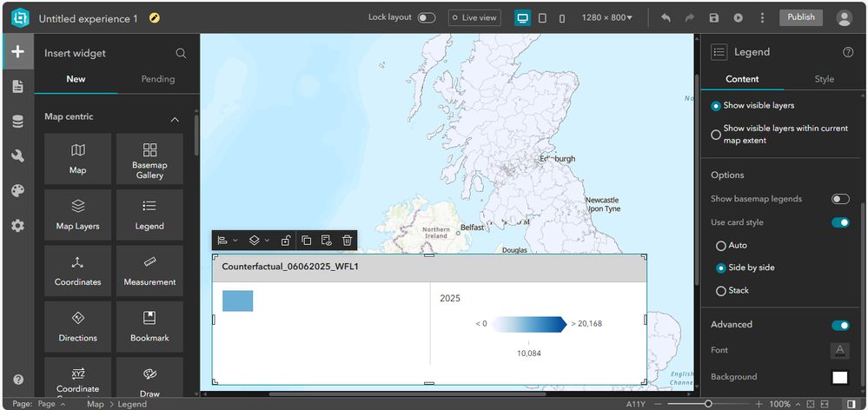868x410 pixels.
Task: Open the Legend Content tab
Action: coord(742,79)
